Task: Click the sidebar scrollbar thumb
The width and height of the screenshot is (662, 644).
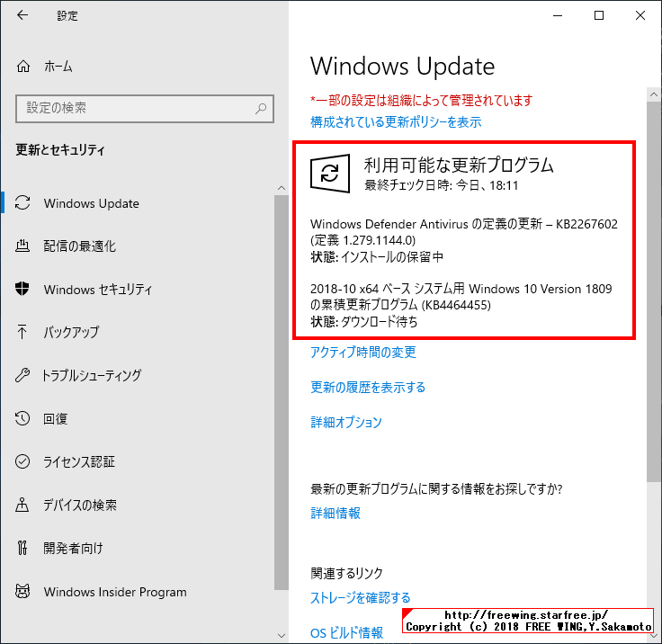Action: tap(282, 392)
